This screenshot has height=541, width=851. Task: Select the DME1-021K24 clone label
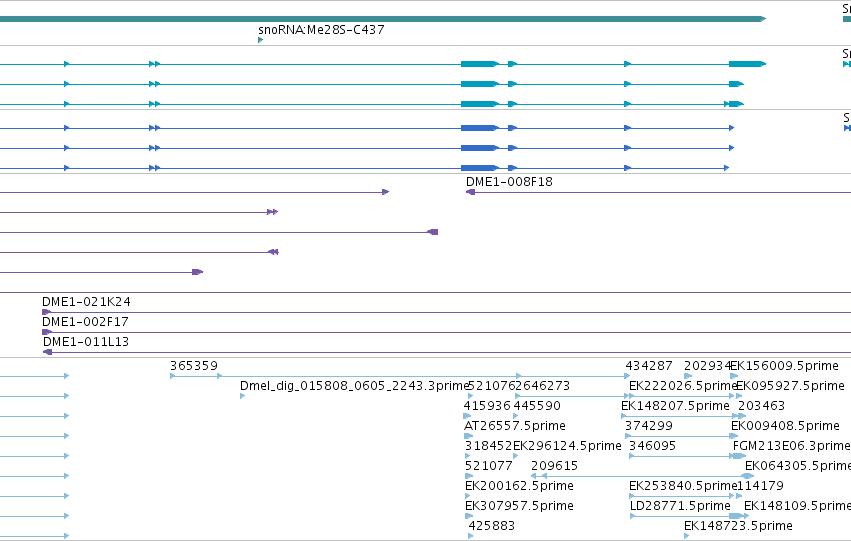(86, 302)
